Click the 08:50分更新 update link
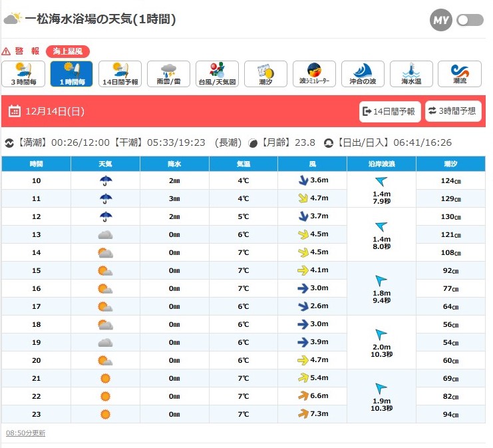The height and width of the screenshot is (448, 493). 25,433
